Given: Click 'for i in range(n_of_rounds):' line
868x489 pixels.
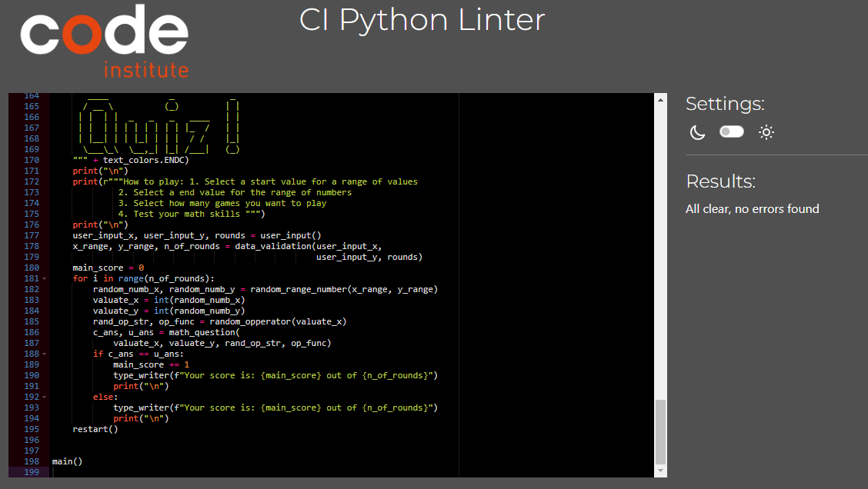Looking at the screenshot, I should click(x=143, y=279).
